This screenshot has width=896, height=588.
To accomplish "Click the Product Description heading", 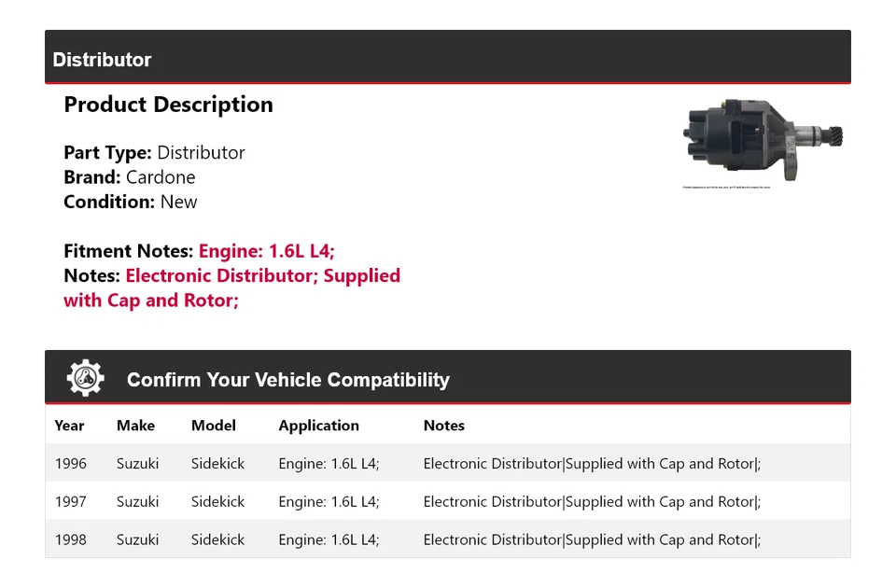I will click(x=168, y=105).
